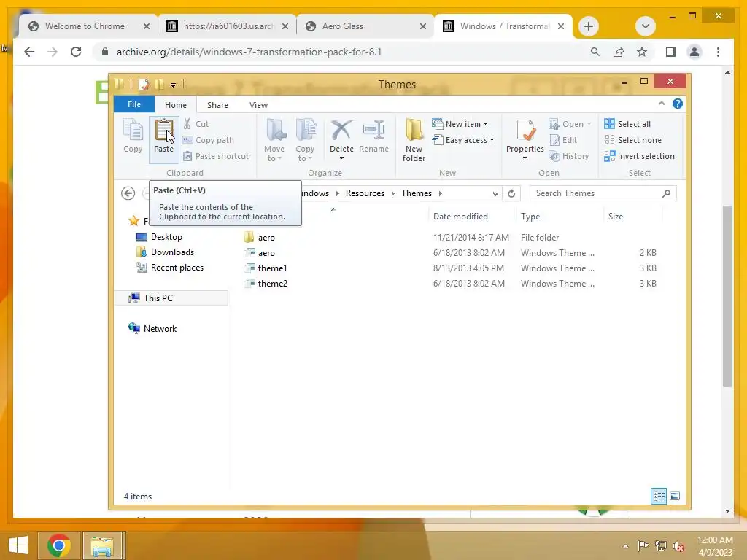The width and height of the screenshot is (747, 560).
Task: Click the Explorer Back navigation arrow
Action: pos(128,192)
